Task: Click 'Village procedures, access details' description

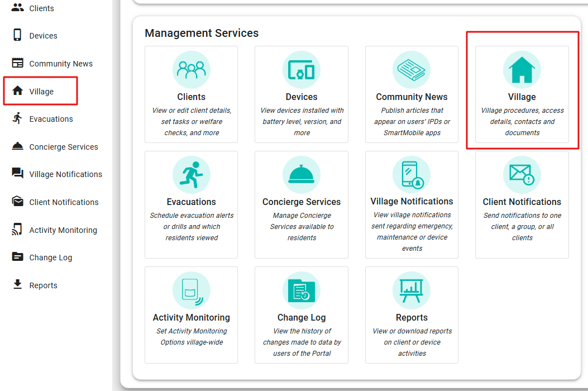Action: (x=522, y=122)
